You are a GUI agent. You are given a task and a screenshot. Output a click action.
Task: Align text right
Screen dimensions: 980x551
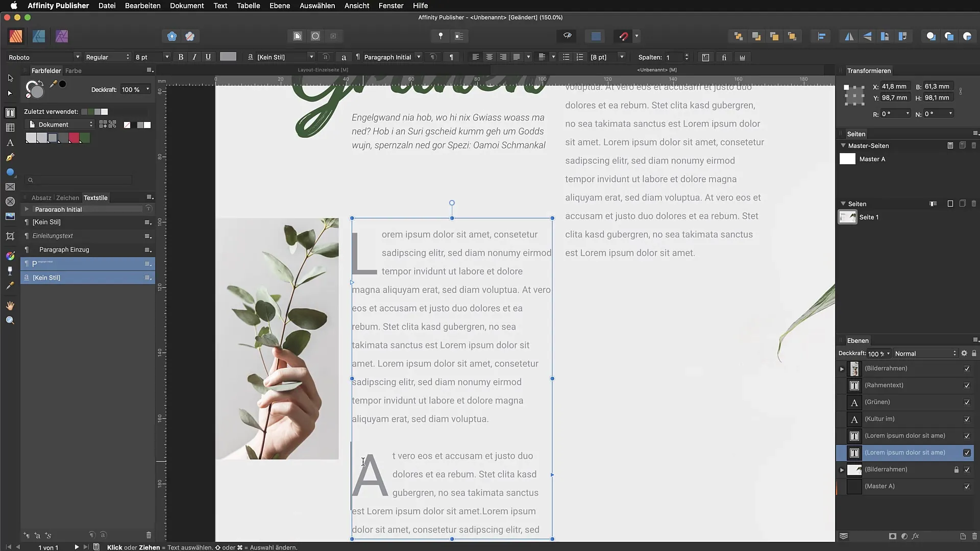(503, 57)
